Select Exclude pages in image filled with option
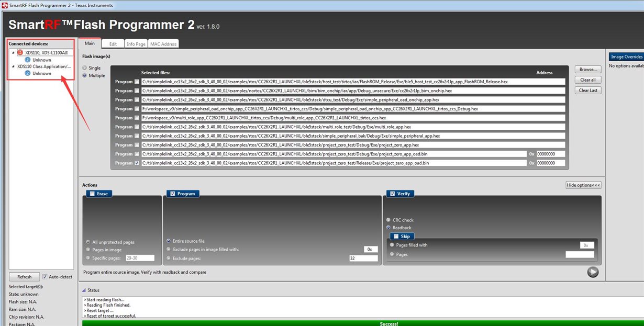Image resolution: width=644 pixels, height=326 pixels. (x=168, y=250)
